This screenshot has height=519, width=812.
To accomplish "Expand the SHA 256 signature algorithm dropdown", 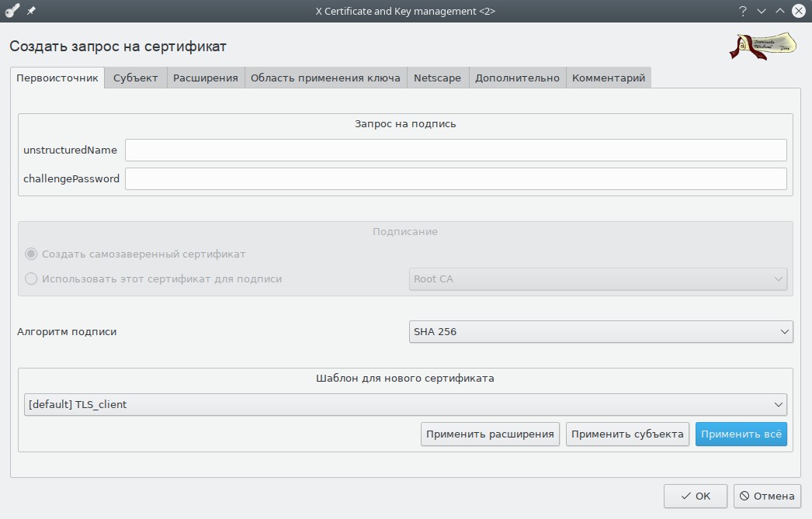I will (600, 332).
